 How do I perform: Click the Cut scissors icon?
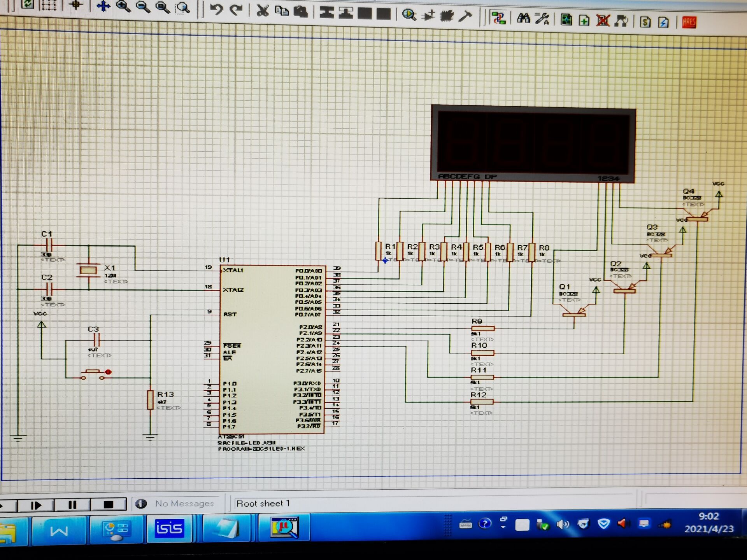point(263,11)
